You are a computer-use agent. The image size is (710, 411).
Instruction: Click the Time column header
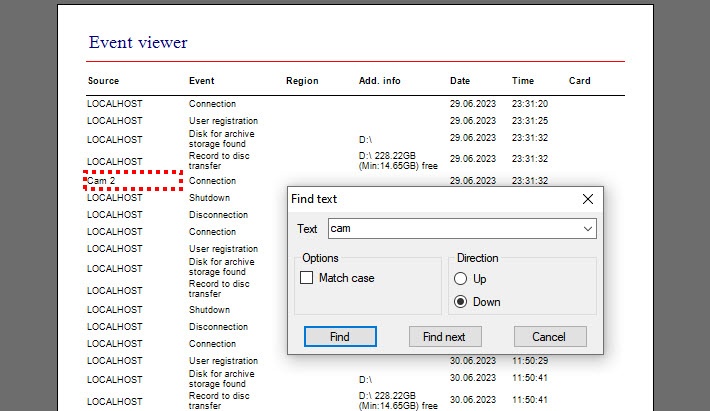click(x=523, y=81)
